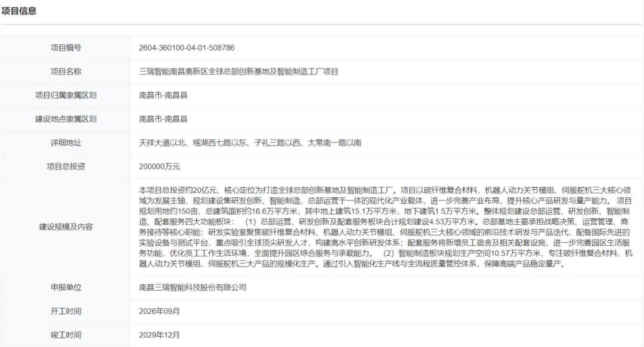Click start date 2026年09月
644x347 pixels.
click(x=159, y=311)
